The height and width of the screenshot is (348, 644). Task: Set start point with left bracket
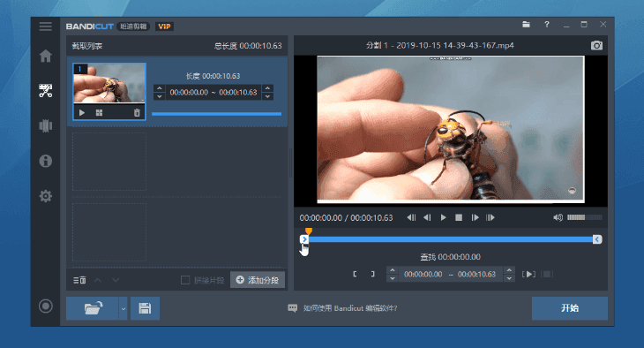click(355, 274)
